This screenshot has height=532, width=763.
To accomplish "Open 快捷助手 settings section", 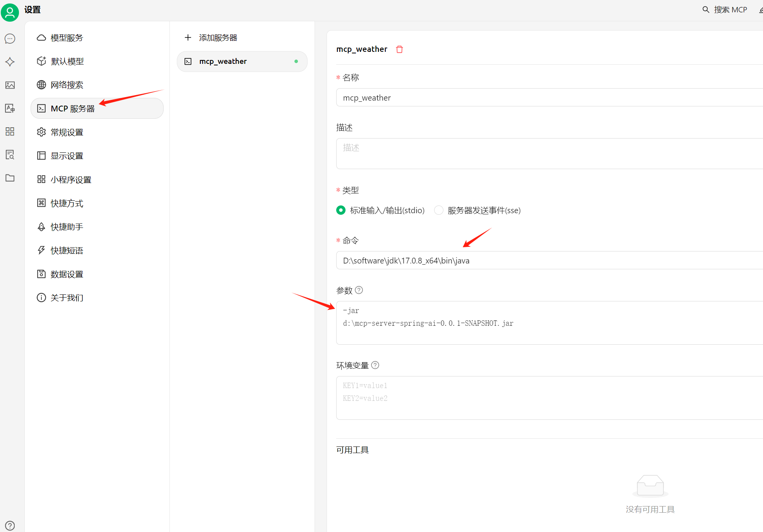I will [97, 227].
